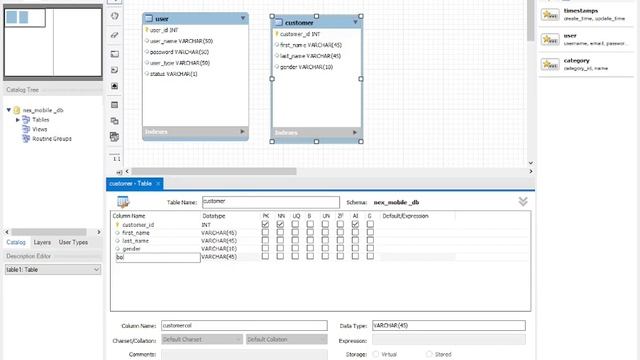This screenshot has height=360, width=640.
Task: Click the Views icon in Catalog Tree
Action: pos(26,129)
